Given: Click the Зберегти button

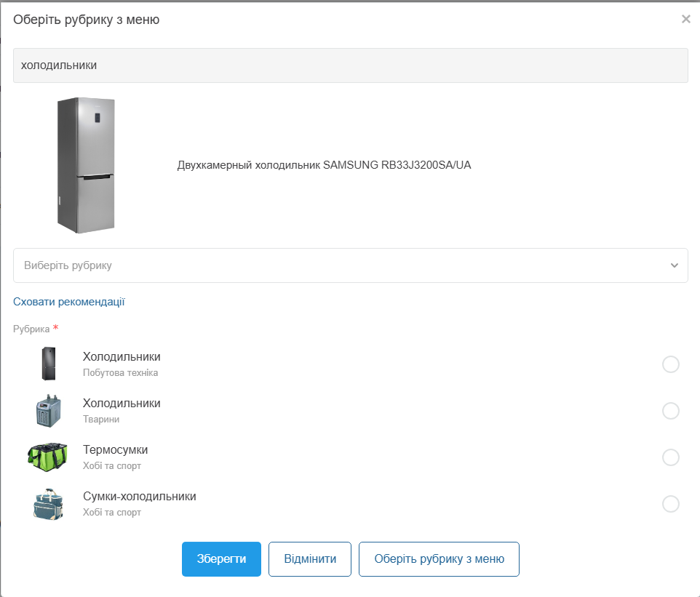Looking at the screenshot, I should point(221,559).
